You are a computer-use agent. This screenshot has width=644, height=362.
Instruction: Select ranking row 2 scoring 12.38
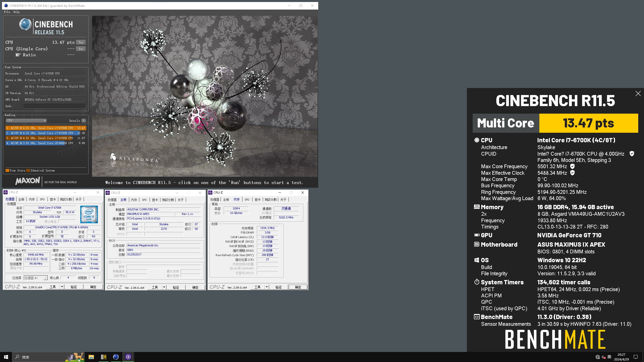click(46, 133)
